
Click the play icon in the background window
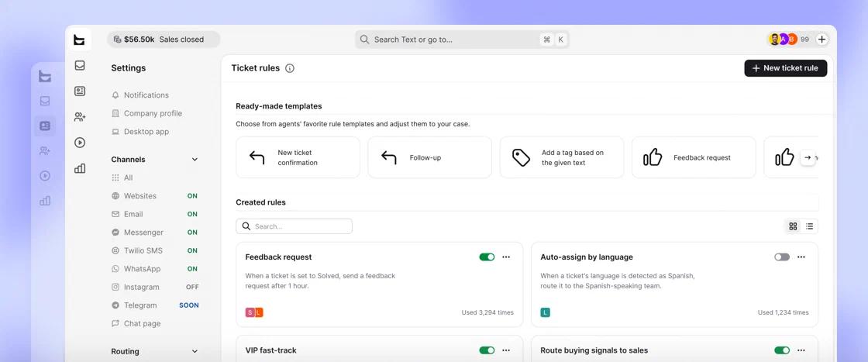pos(45,176)
